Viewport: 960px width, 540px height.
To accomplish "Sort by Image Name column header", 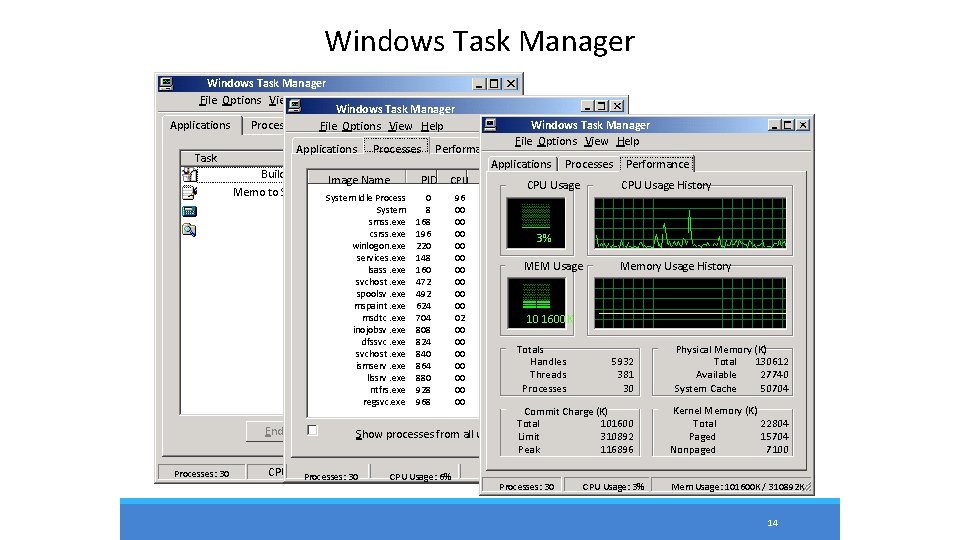I will click(358, 179).
